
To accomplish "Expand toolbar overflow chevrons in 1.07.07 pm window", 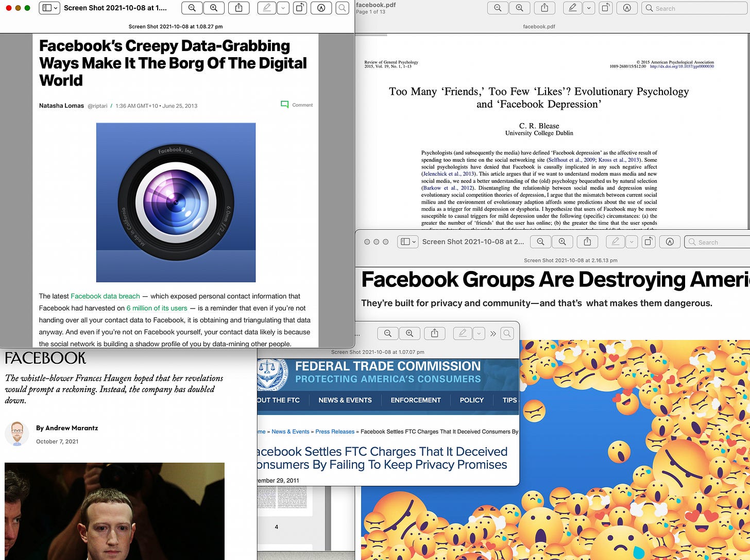I will [x=493, y=334].
